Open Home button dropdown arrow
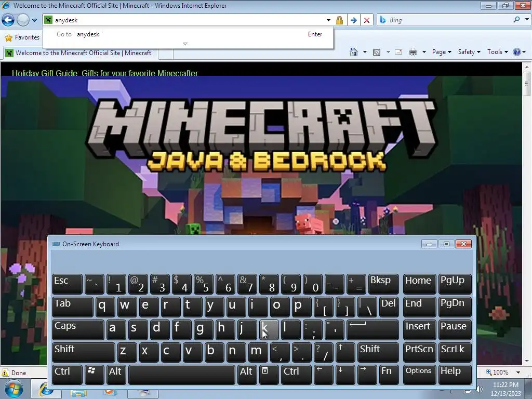Image resolution: width=532 pixels, height=399 pixels. pyautogui.click(x=365, y=52)
